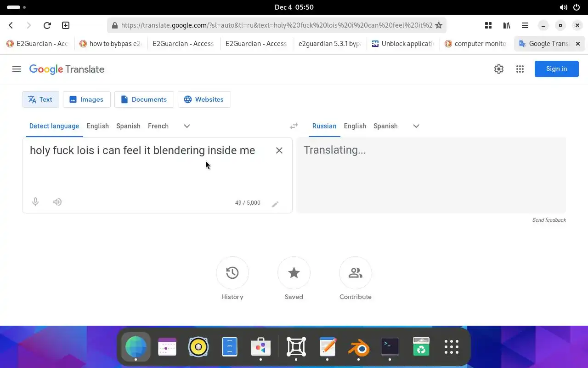Choose Detect language source tab

(54, 126)
